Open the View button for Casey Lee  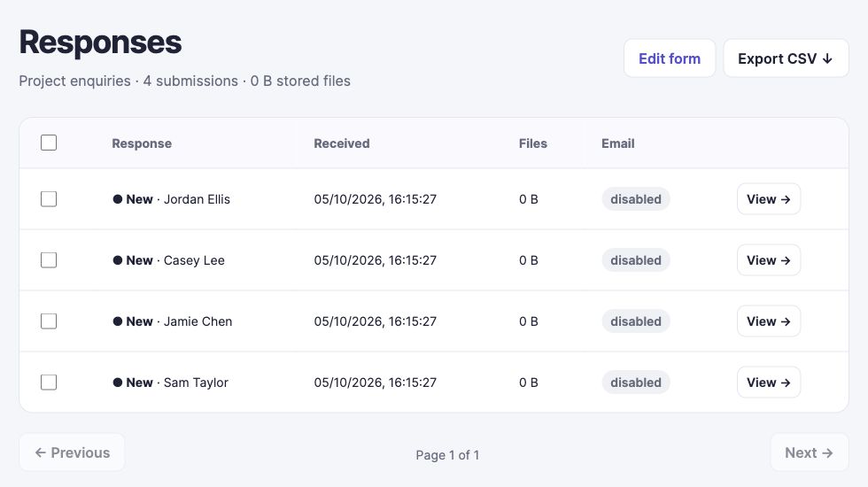point(769,260)
